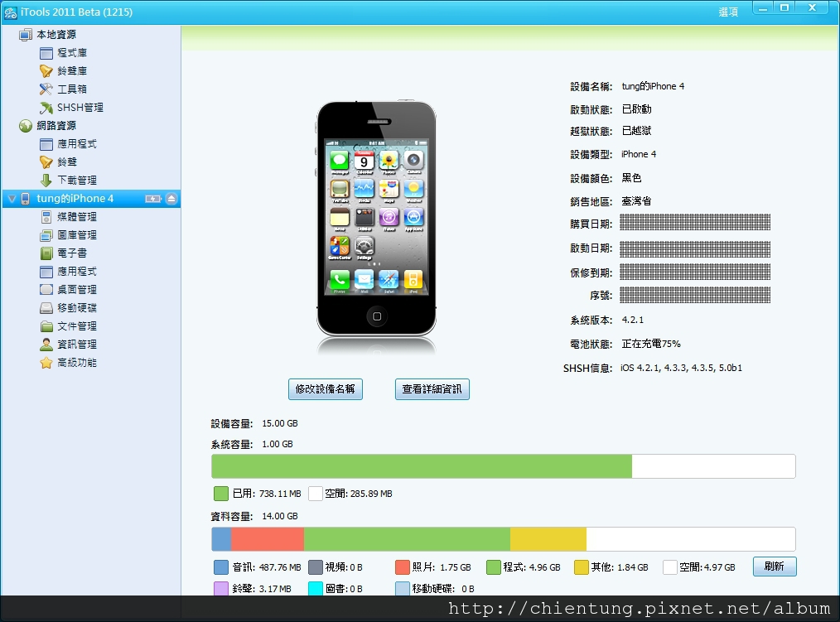Click the iTools logo in title bar
The width and height of the screenshot is (840, 622).
point(11,12)
